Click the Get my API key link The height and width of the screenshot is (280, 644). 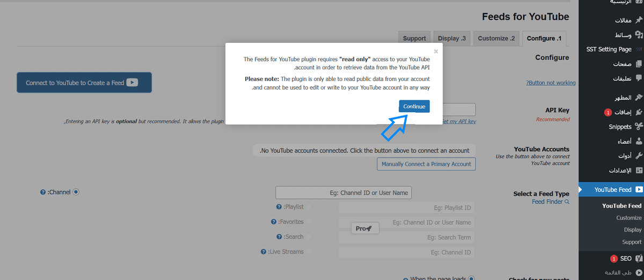(458, 122)
